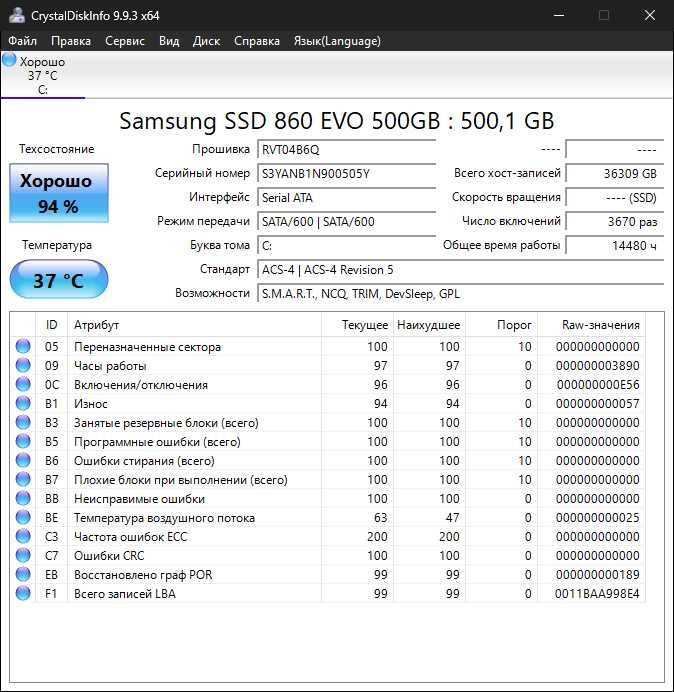Open the Справка menu
The image size is (674, 692).
tap(257, 41)
